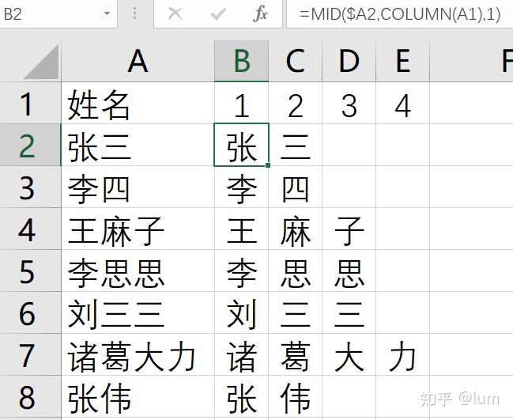Click cell D4 containing 子
This screenshot has height=420, width=513.
tap(349, 229)
